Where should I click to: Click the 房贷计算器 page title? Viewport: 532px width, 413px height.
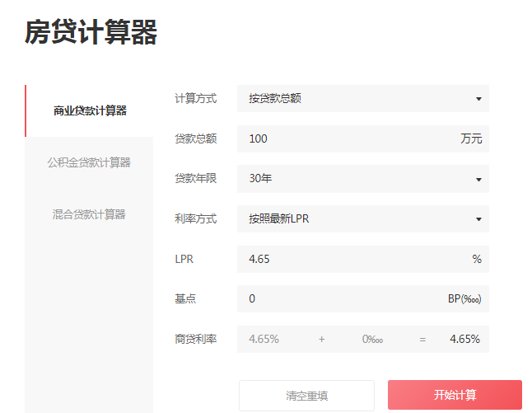point(91,33)
